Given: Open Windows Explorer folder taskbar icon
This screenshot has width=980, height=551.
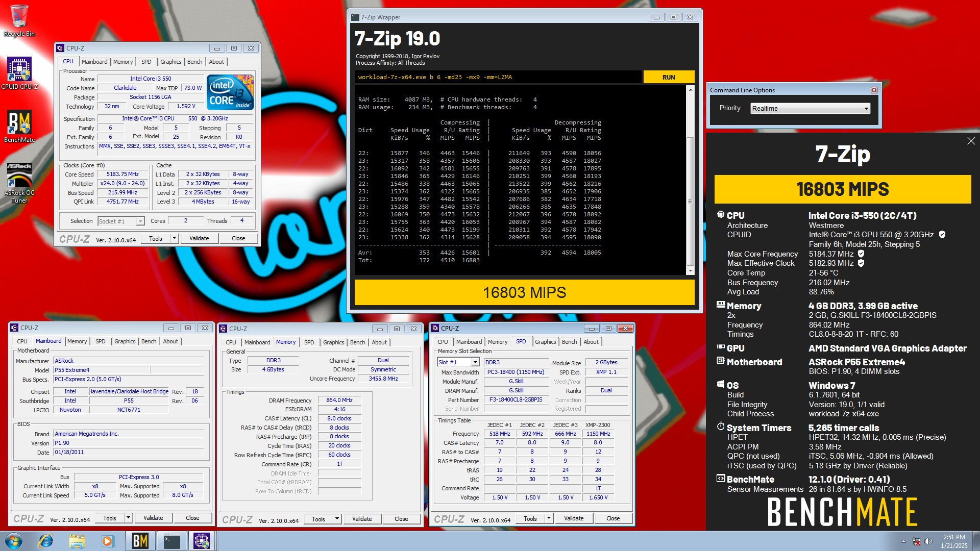Looking at the screenshot, I should (x=77, y=541).
